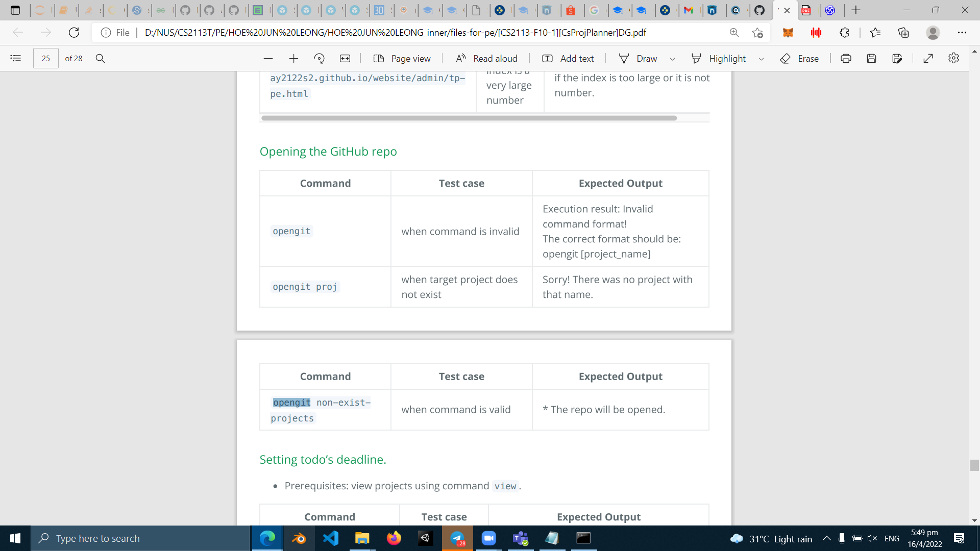The width and height of the screenshot is (980, 551).
Task: Expand the Highlight color options dropdown
Action: click(761, 59)
